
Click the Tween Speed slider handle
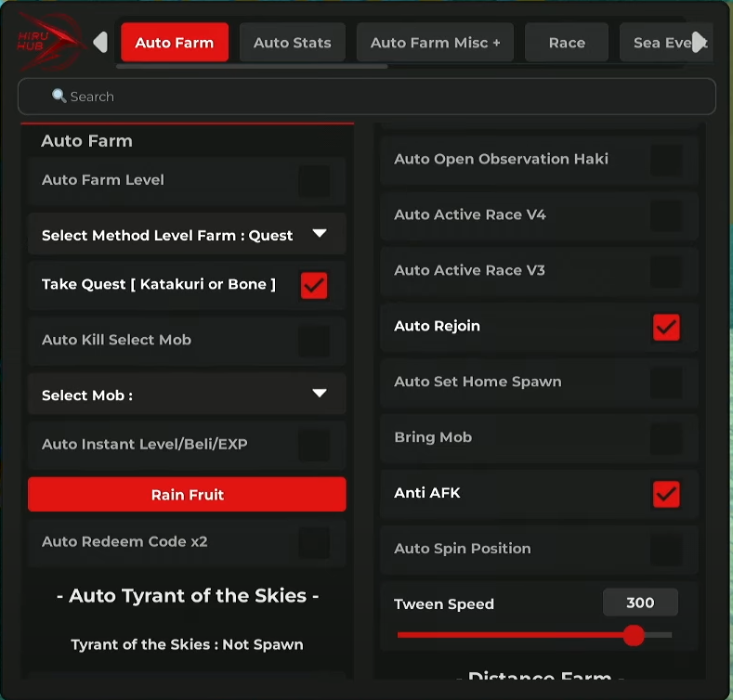click(x=634, y=635)
